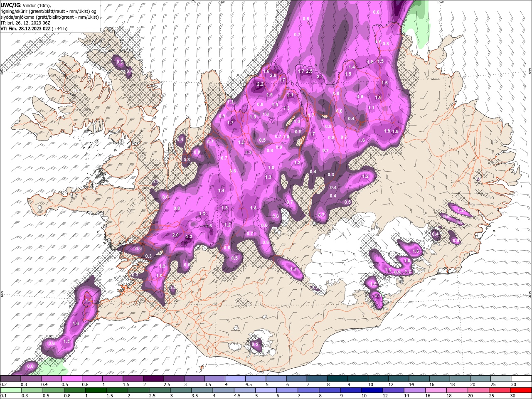Click light pink rain swatch between 16 and 18
The height and width of the screenshot is (399, 532).
[x=436, y=390]
